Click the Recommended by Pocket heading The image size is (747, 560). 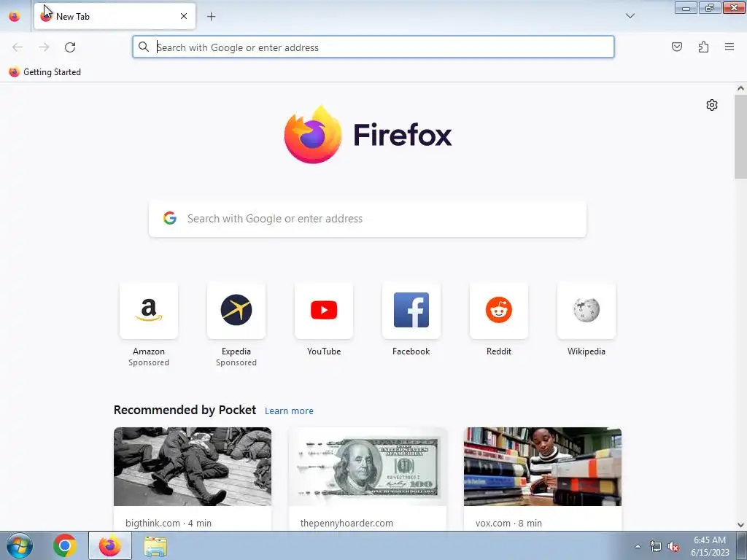pyautogui.click(x=185, y=410)
